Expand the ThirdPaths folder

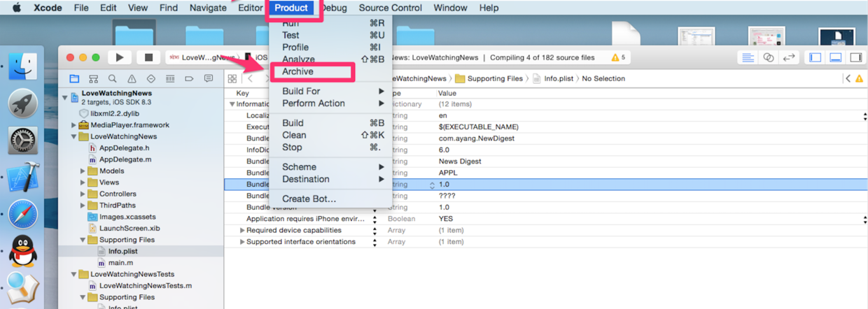[x=83, y=206]
